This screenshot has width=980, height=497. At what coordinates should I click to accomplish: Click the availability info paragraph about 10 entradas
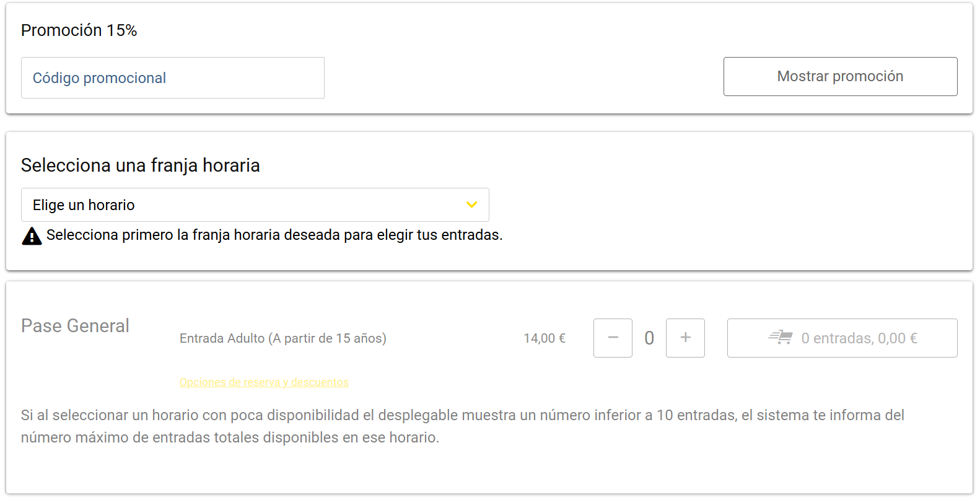[x=462, y=426]
